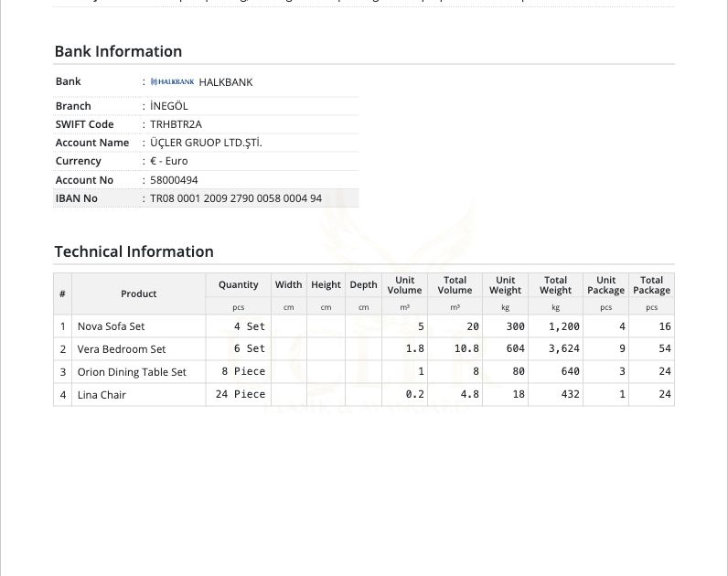The image size is (728, 576).
Task: Click the Depth column header
Action: [363, 284]
